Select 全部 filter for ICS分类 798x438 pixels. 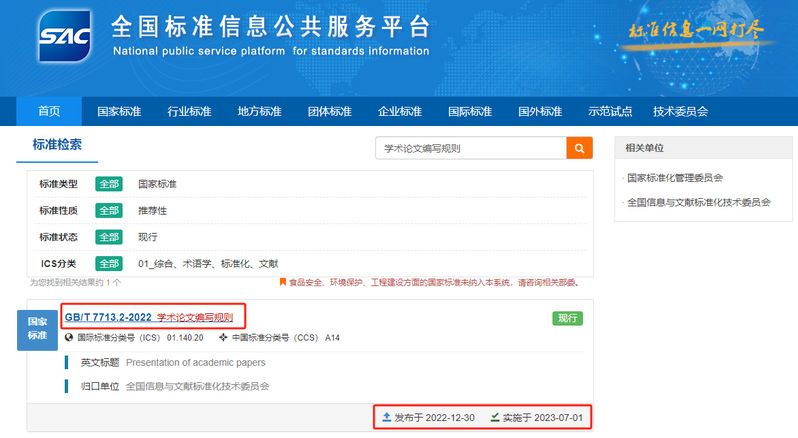point(109,263)
